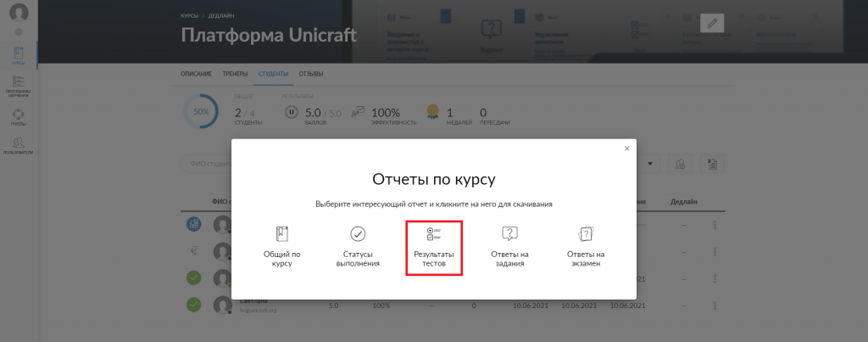Open Пользователи section in sidebar
The height and width of the screenshot is (342, 868).
[19, 144]
